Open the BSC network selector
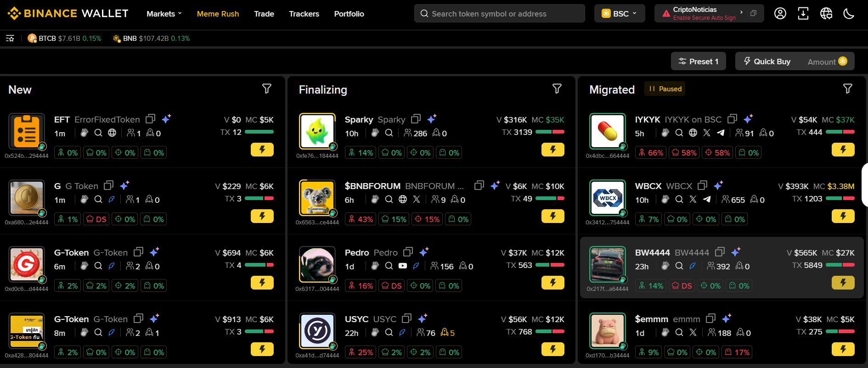 coord(619,14)
